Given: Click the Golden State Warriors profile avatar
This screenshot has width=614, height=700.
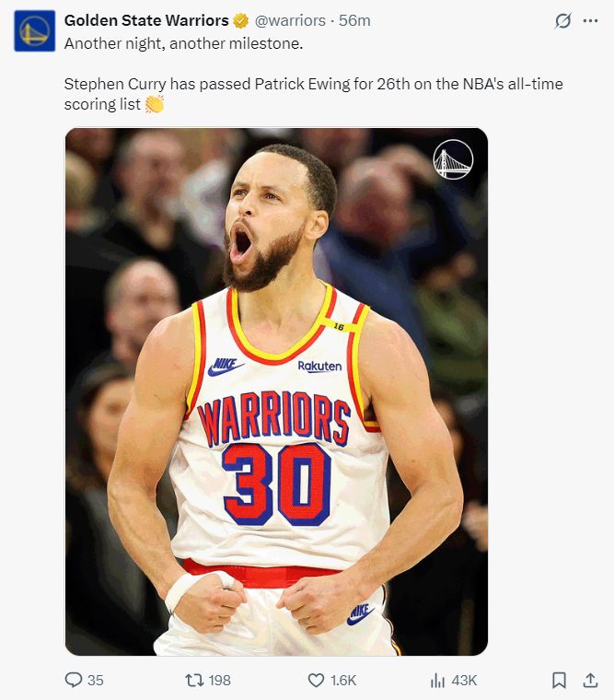Looking at the screenshot, I should click(35, 30).
